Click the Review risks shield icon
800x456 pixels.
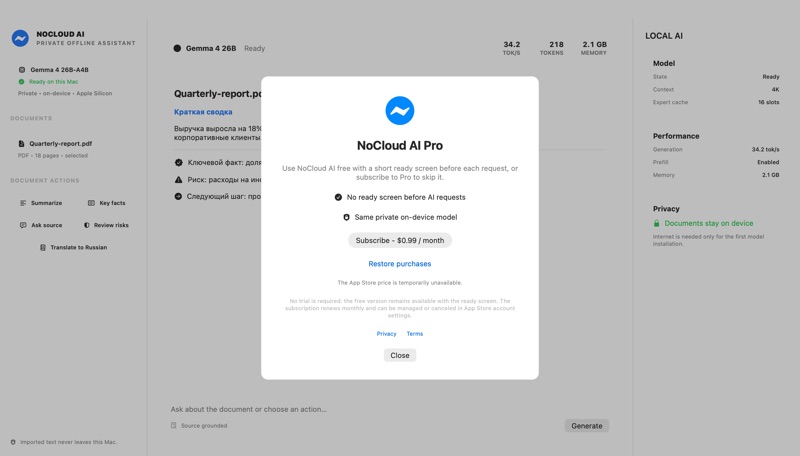point(87,225)
